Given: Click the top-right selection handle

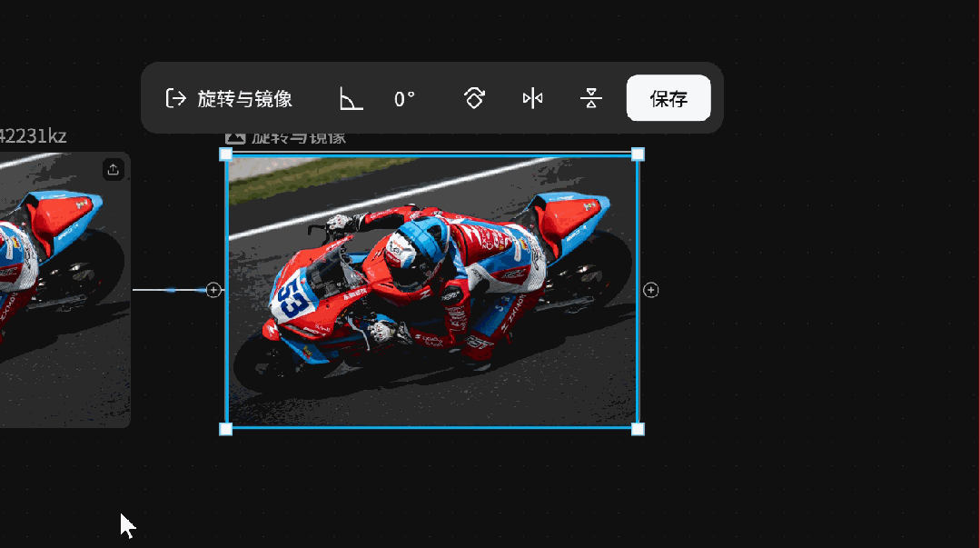Looking at the screenshot, I should click(x=638, y=154).
